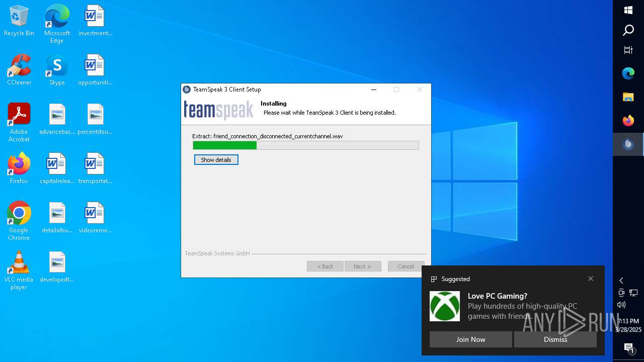Click Cancel in TeamSpeak setup
The height and width of the screenshot is (362, 644).
(x=406, y=266)
